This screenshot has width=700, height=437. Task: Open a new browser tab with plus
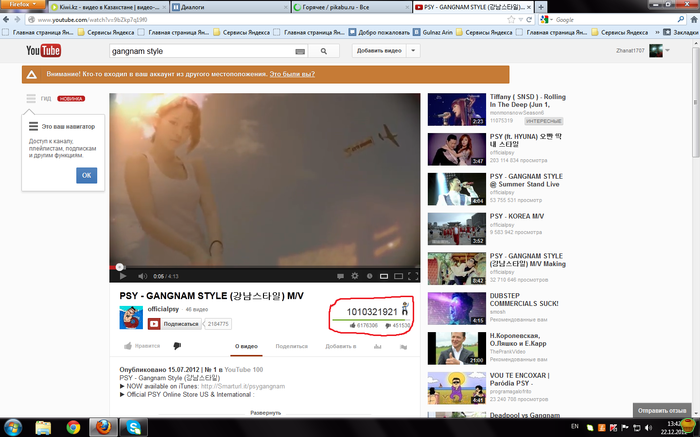[541, 7]
